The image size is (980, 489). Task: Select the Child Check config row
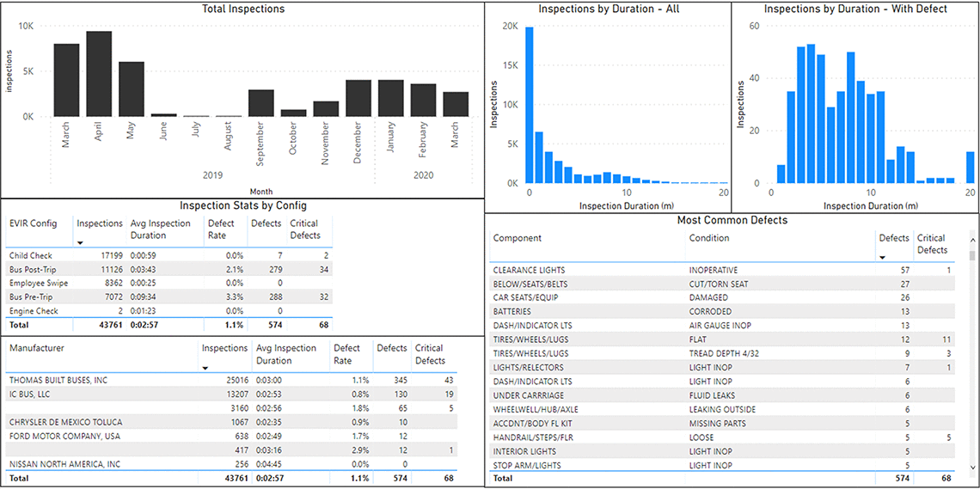31,256
